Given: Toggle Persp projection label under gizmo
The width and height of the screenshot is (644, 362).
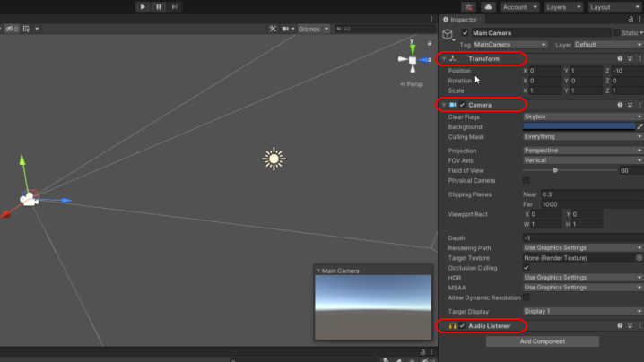Looking at the screenshot, I should click(x=412, y=84).
